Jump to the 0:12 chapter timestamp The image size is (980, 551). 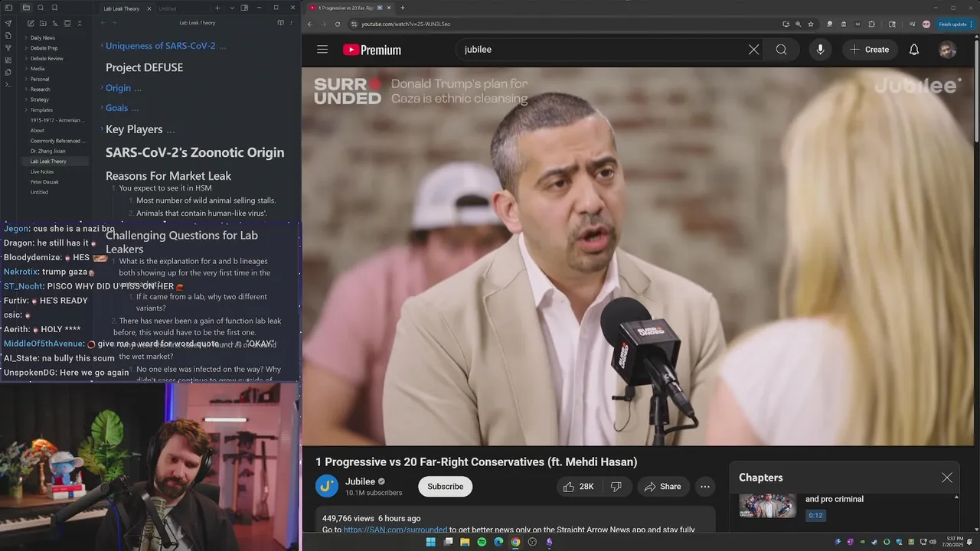(815, 516)
